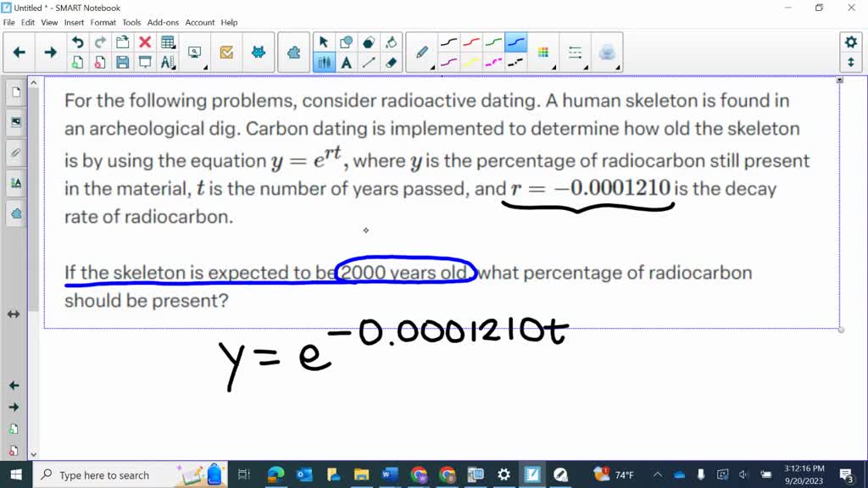868x488 pixels.
Task: Select the Eraser tool
Action: (392, 62)
